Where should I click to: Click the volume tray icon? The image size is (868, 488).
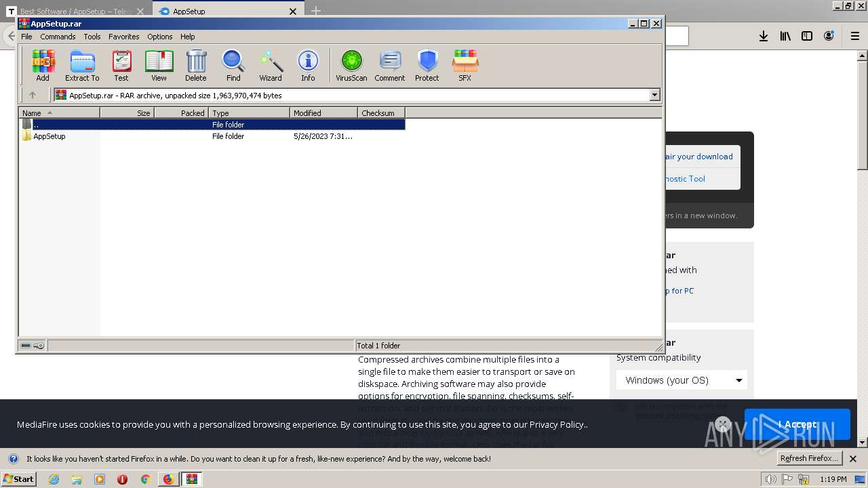tap(770, 479)
